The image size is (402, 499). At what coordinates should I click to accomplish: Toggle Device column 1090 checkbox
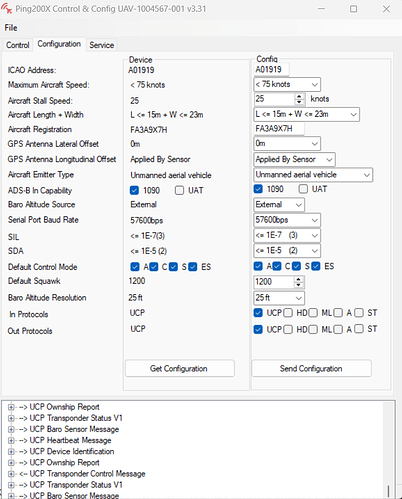coord(134,190)
